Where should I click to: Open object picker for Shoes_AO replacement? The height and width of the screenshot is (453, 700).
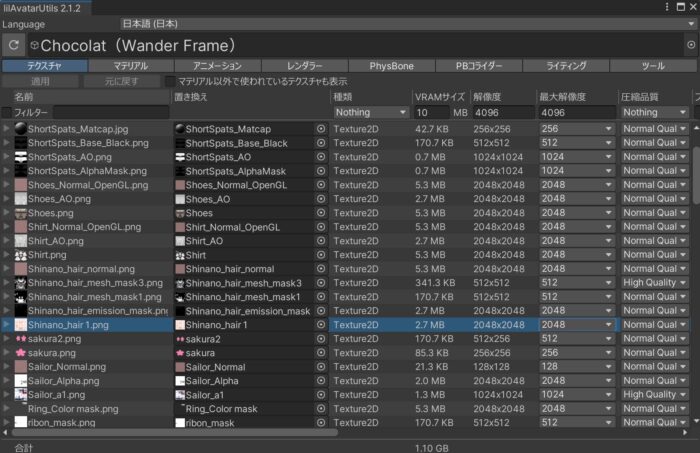click(x=321, y=199)
